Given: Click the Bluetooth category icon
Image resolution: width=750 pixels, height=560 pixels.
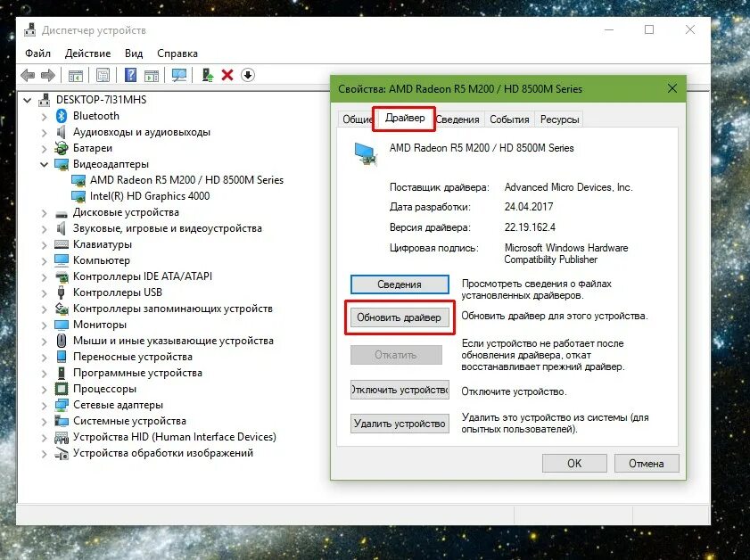Looking at the screenshot, I should pyautogui.click(x=62, y=116).
